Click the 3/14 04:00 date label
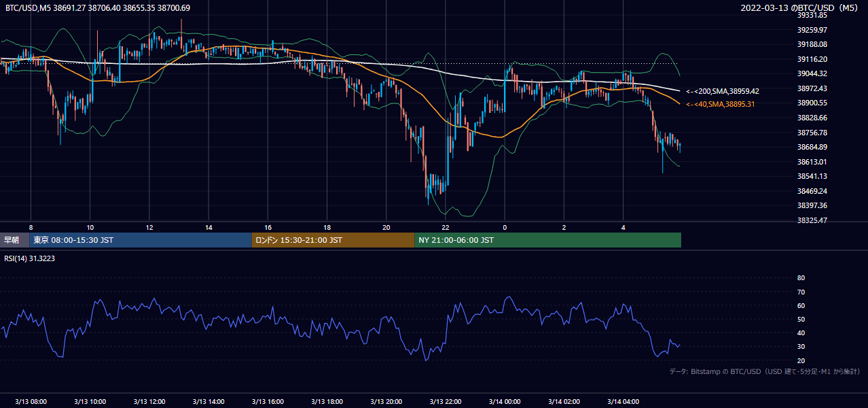Viewport: 868px width, 408px height. [623, 401]
